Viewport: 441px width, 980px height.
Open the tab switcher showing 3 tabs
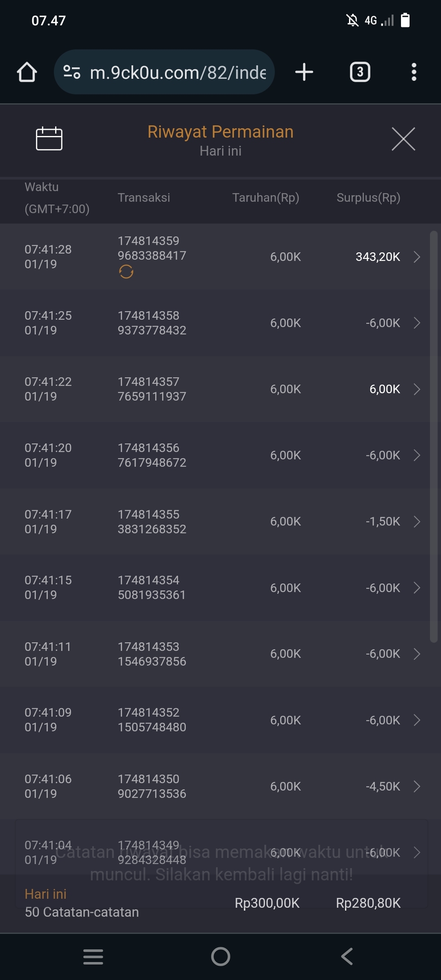point(360,72)
